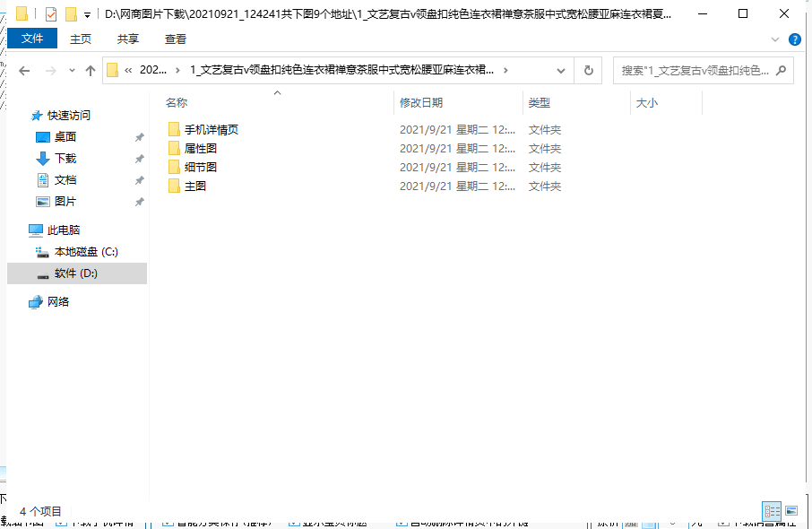
Task: Click the search magnifier icon in search box
Action: (779, 71)
